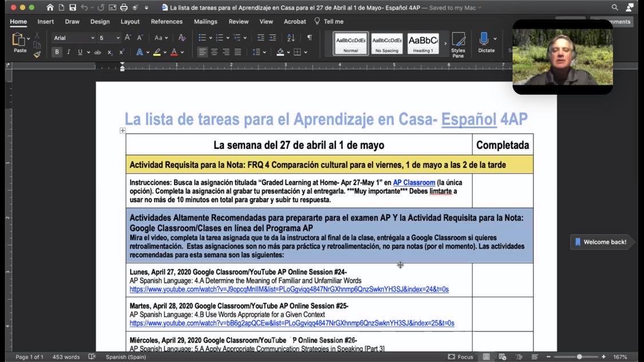Screen dimensions: 644x362
Task: Click the Sort A-Z icon
Action: coord(291,38)
